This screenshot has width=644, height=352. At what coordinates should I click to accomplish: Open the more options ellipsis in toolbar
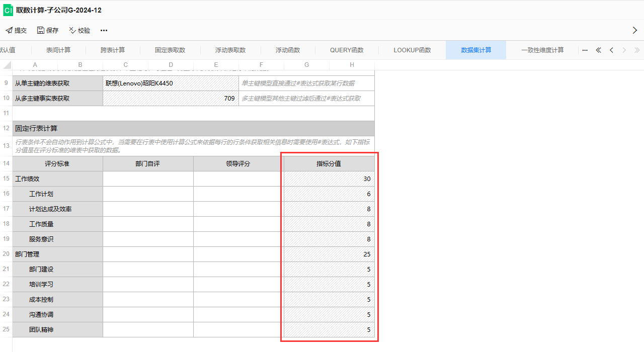pos(104,30)
